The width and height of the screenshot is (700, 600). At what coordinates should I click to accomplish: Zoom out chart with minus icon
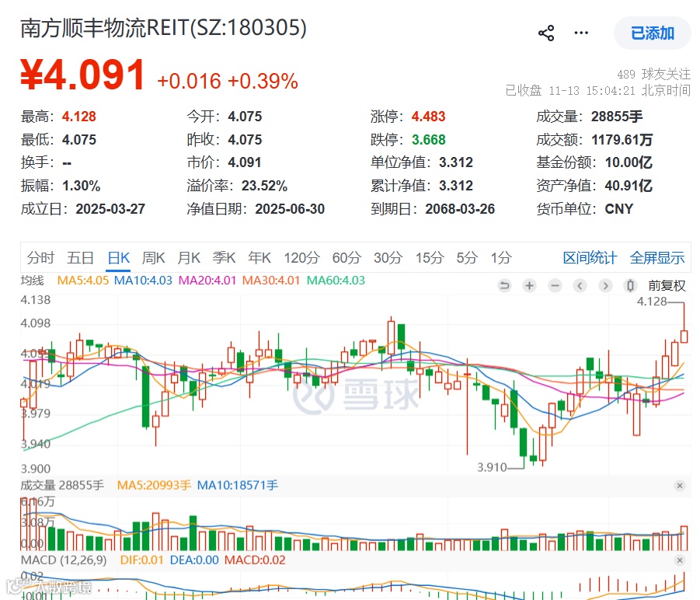[x=555, y=285]
